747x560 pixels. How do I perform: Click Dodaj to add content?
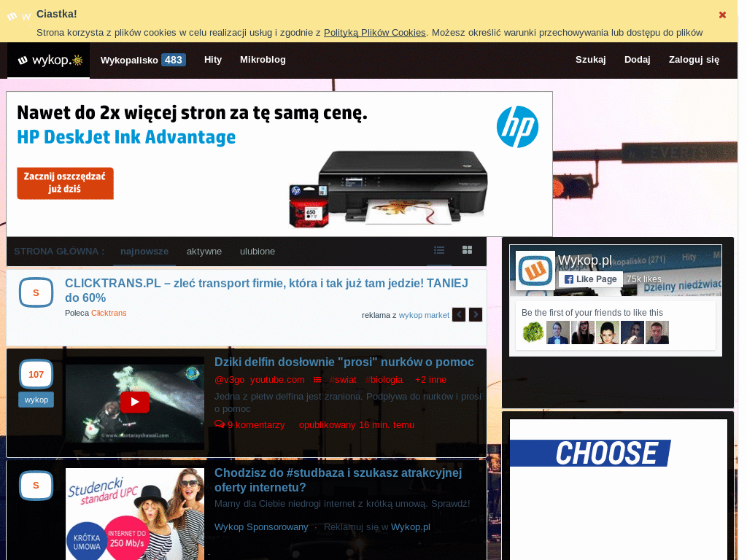637,60
